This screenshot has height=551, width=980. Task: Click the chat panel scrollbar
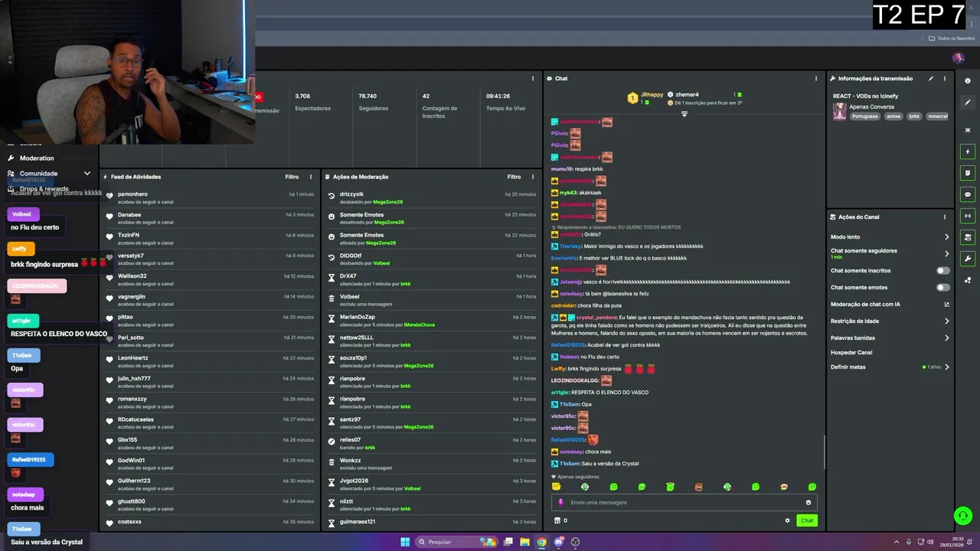[825, 452]
